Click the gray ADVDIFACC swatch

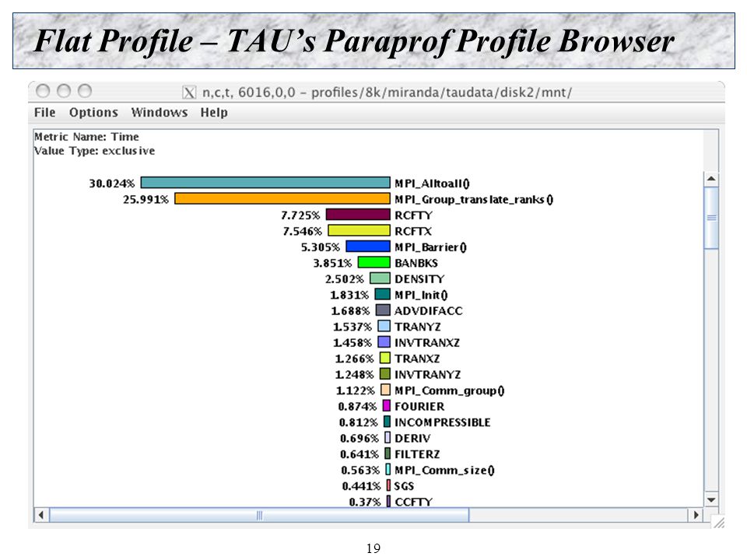[383, 310]
